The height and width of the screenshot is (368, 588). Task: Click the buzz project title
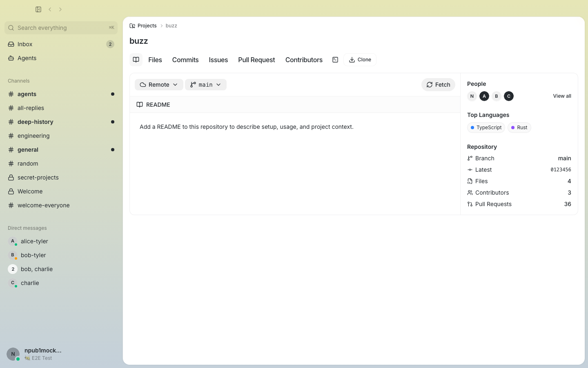pyautogui.click(x=139, y=41)
